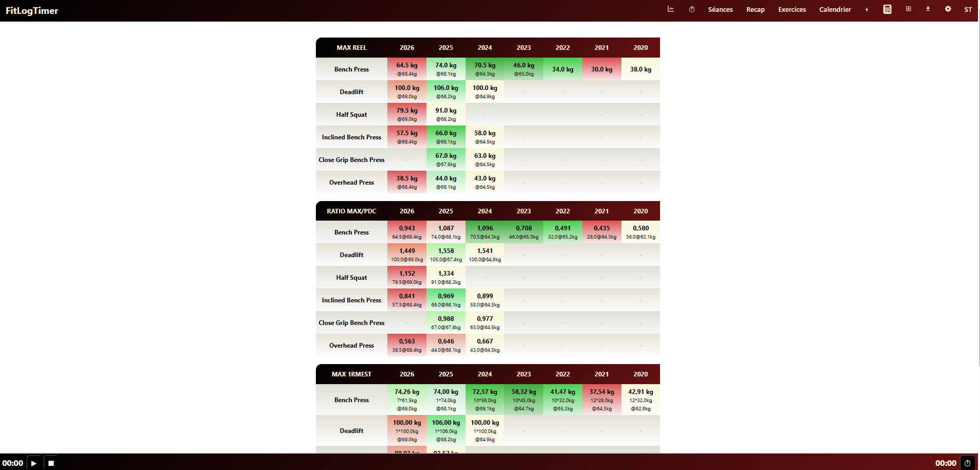Click the 2025 Deadlift 106.0 kg cell
Screen dimensions: 980x470
446,92
